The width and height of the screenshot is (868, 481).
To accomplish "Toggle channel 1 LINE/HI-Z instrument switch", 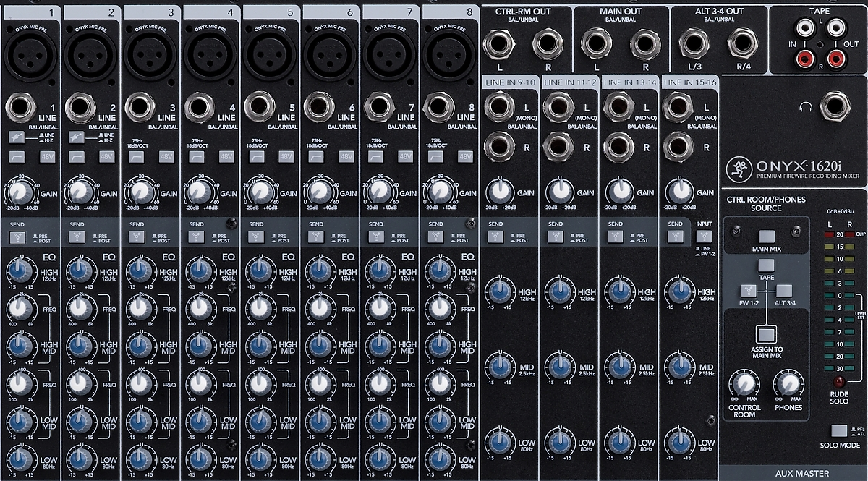I will point(17,137).
